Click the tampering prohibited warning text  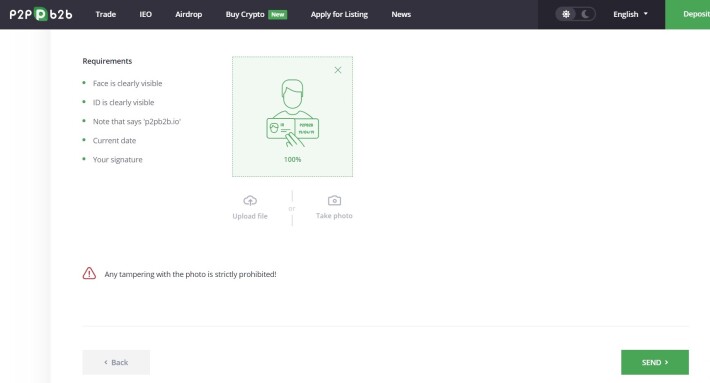[190, 274]
